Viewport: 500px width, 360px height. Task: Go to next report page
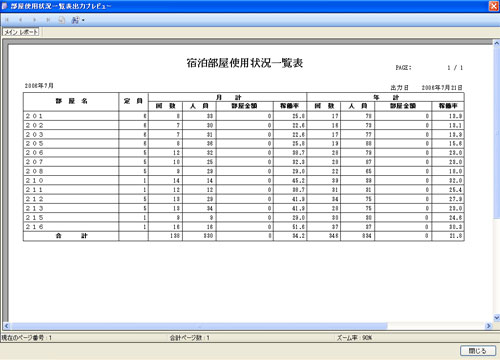coord(34,20)
